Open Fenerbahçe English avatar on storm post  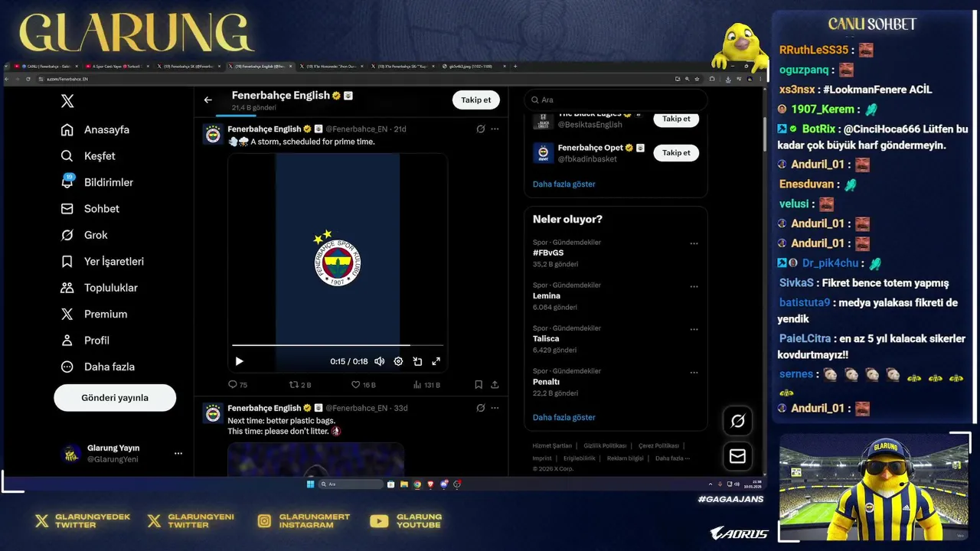point(213,135)
